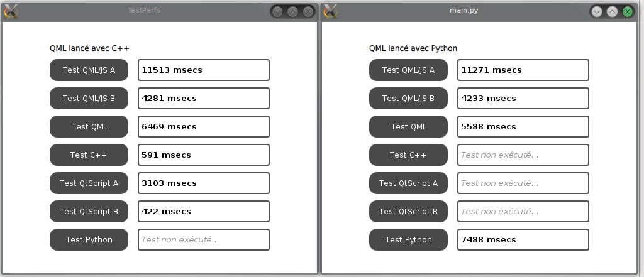The width and height of the screenshot is (644, 277).
Task: Run Test Python in the TestPerfs window
Action: pyautogui.click(x=89, y=240)
